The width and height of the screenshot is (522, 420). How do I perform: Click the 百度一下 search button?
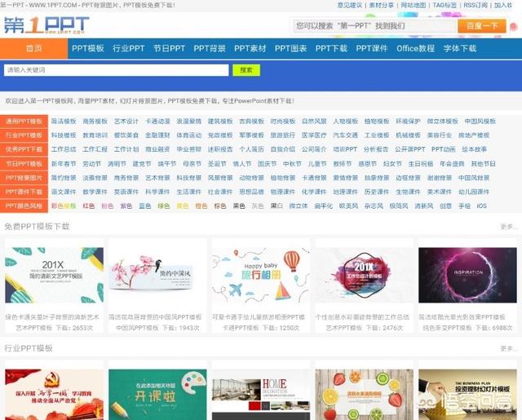(481, 26)
